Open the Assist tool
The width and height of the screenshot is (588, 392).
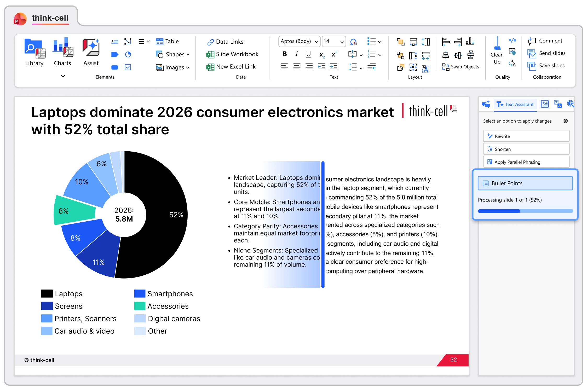tap(91, 48)
